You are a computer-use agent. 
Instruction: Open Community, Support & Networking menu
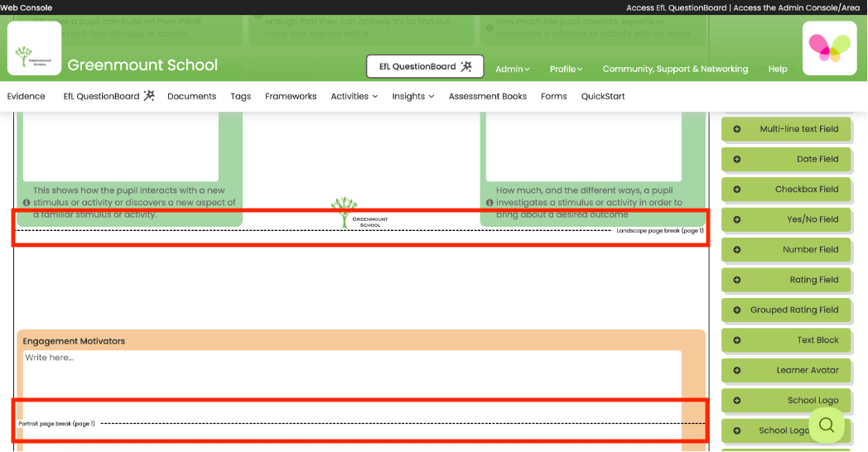(675, 70)
